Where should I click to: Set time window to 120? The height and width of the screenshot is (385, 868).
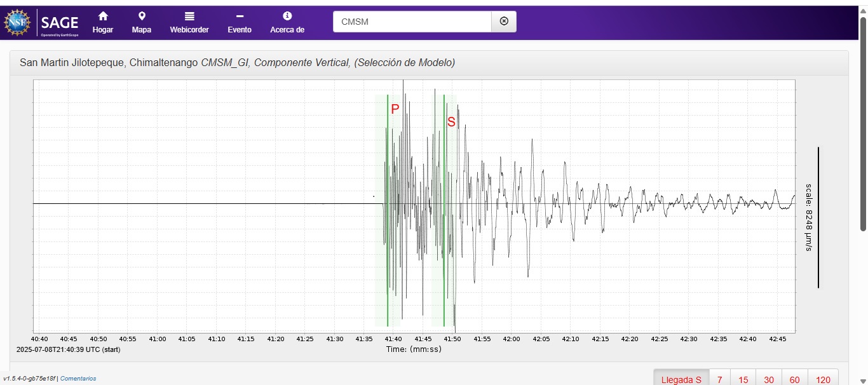(823, 379)
